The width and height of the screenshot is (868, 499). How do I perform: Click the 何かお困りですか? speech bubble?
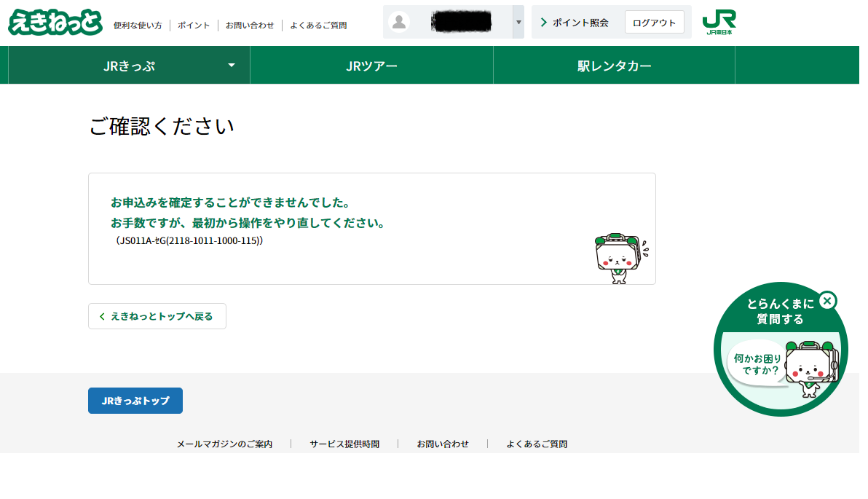(757, 364)
